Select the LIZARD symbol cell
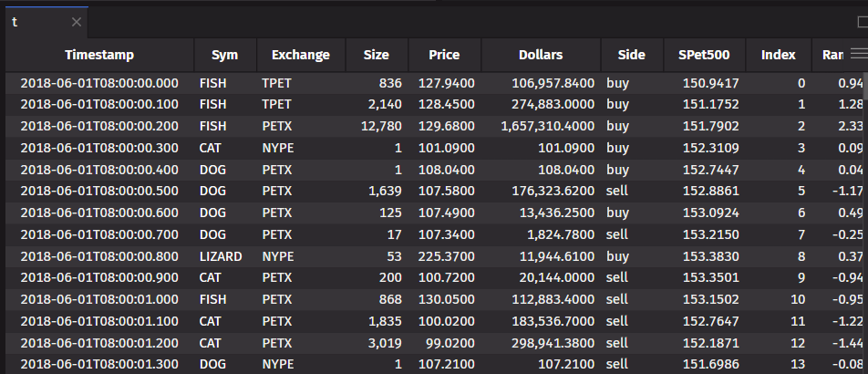The width and height of the screenshot is (868, 374). [x=221, y=257]
